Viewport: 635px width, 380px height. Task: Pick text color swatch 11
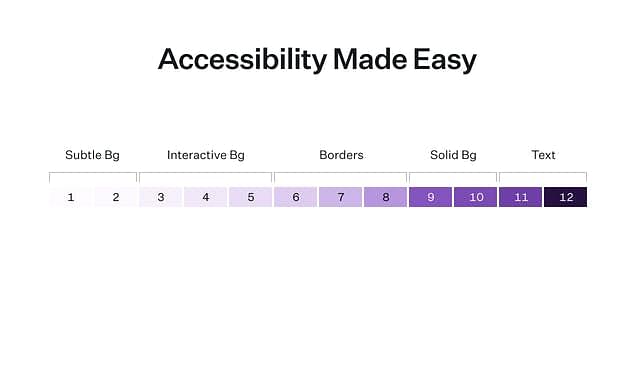click(520, 197)
